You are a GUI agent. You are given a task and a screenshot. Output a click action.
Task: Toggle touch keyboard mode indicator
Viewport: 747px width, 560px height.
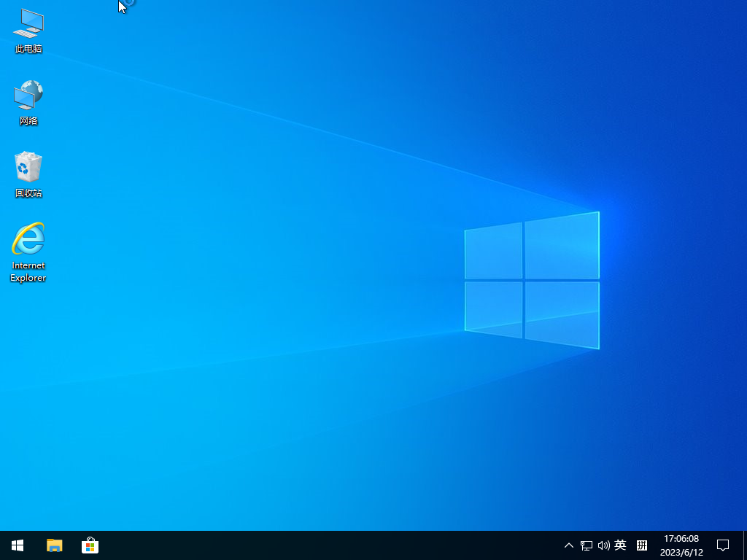(640, 545)
